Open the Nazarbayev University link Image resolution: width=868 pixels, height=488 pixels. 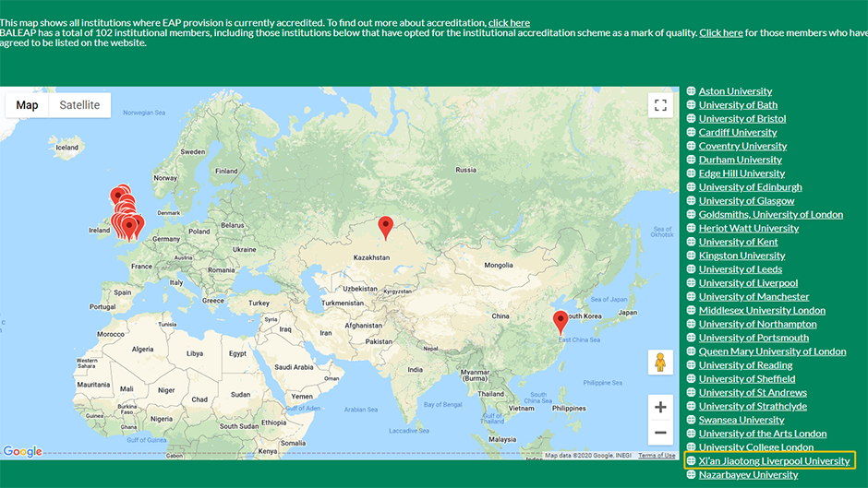pyautogui.click(x=748, y=475)
